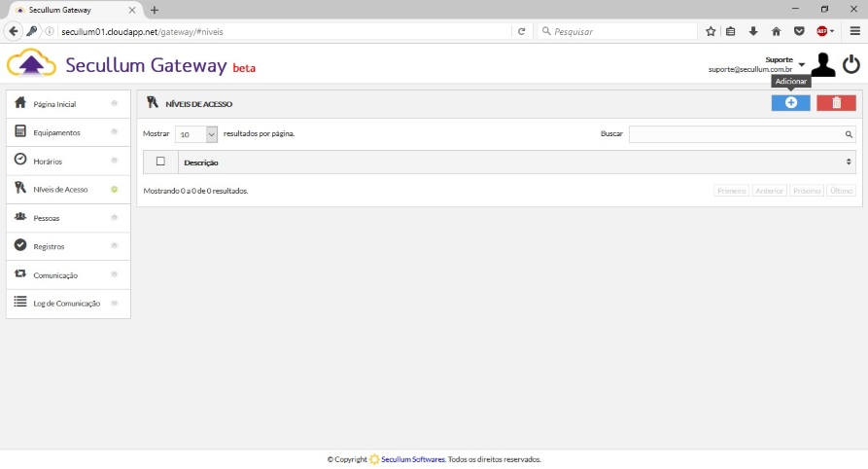This screenshot has width=868, height=469.
Task: Click the Secullum Softwares footer link
Action: click(x=412, y=459)
